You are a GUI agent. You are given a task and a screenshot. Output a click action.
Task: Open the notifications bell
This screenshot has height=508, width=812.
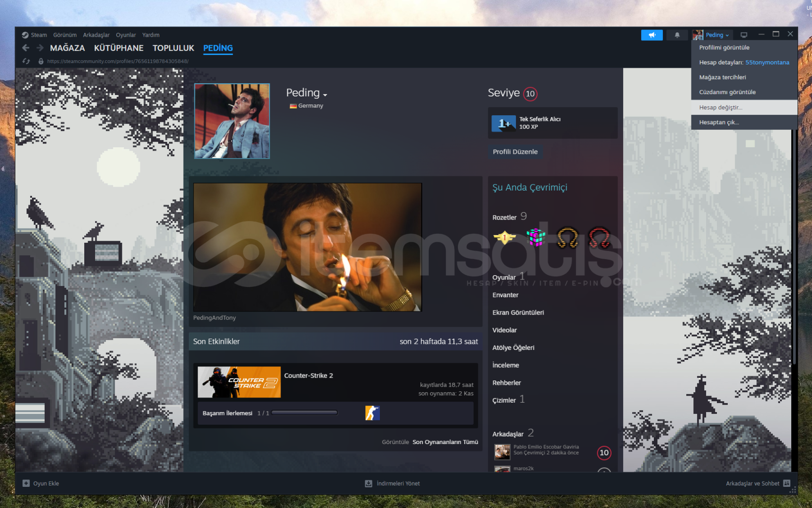coord(677,35)
